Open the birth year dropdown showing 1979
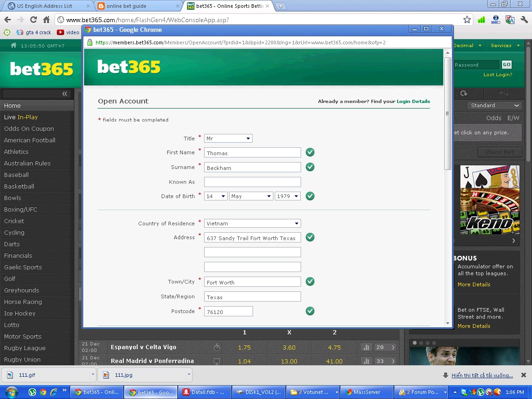The image size is (532, 399). click(x=287, y=196)
